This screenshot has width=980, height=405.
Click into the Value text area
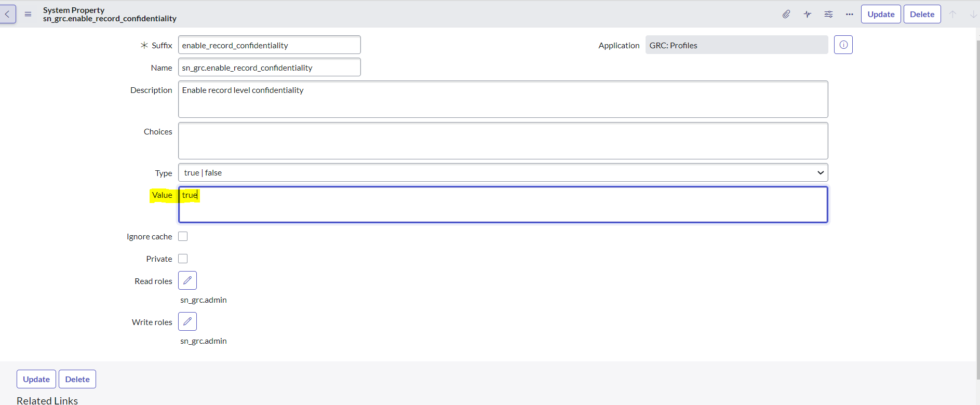pos(503,205)
